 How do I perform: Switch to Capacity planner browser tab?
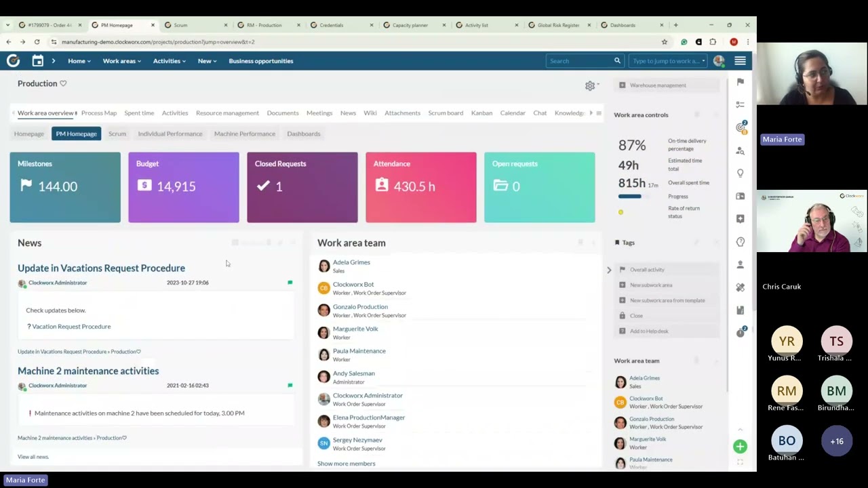(x=410, y=25)
